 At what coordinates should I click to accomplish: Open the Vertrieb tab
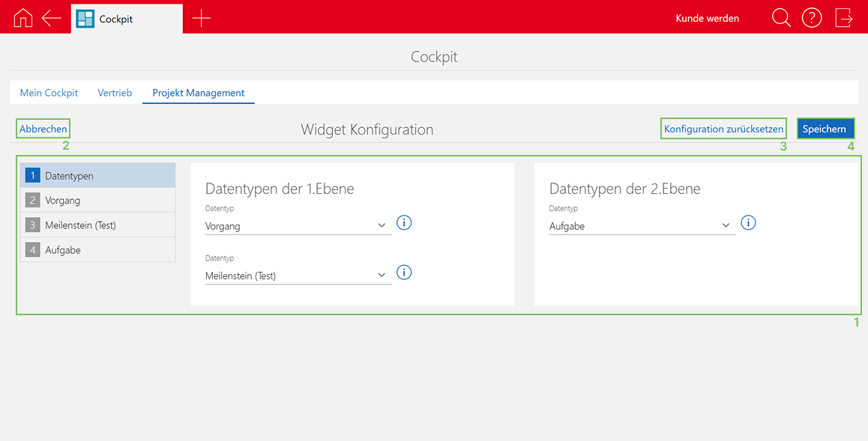pyautogui.click(x=115, y=92)
